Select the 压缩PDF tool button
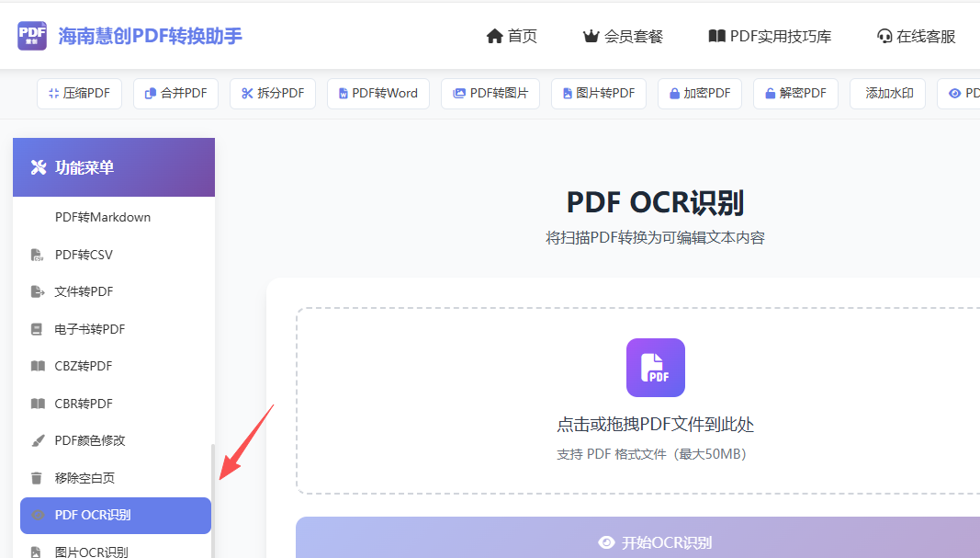 point(79,93)
